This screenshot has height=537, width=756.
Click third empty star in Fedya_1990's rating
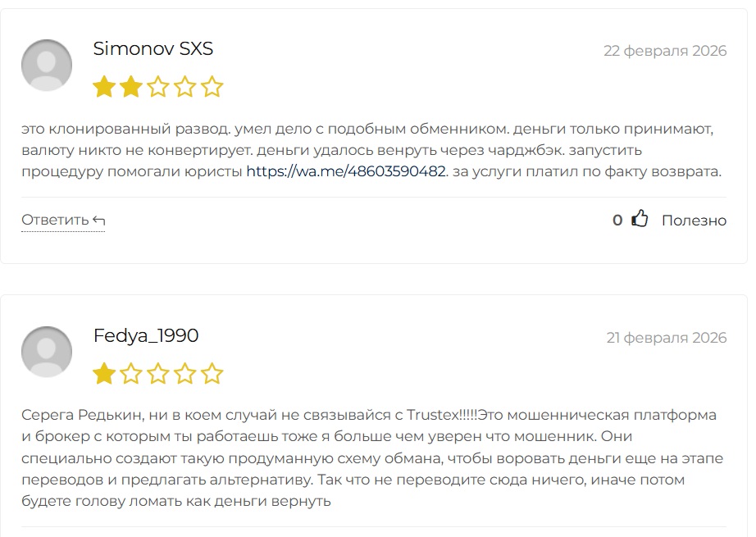click(x=158, y=375)
